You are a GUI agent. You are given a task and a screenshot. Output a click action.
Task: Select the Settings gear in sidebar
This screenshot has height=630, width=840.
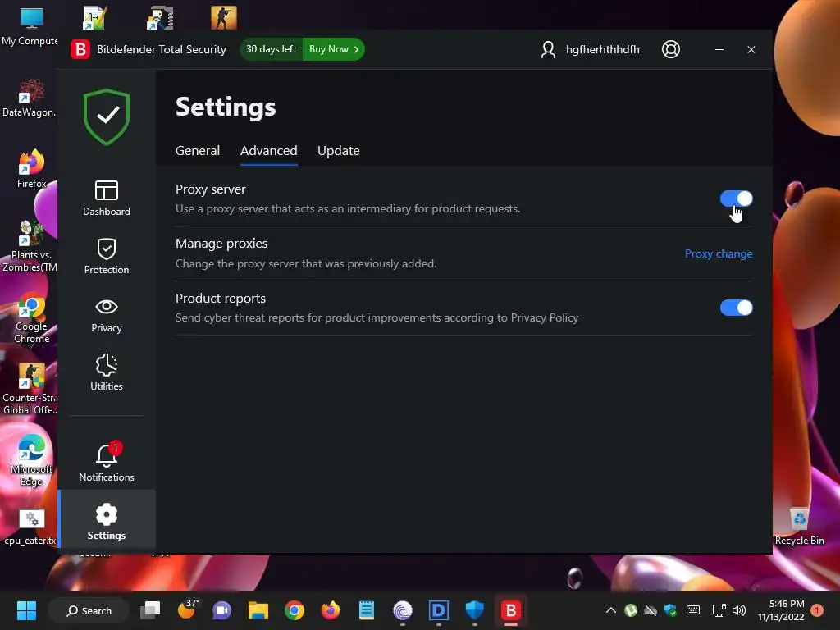(x=106, y=521)
